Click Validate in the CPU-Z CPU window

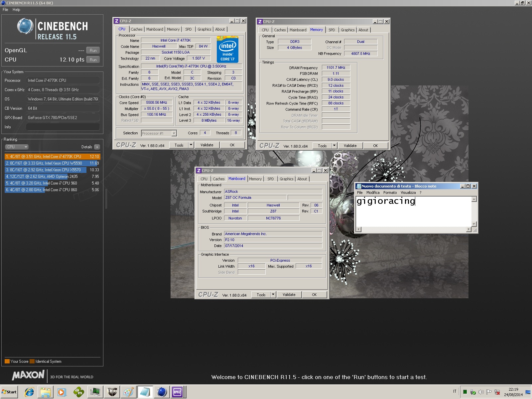click(x=207, y=145)
